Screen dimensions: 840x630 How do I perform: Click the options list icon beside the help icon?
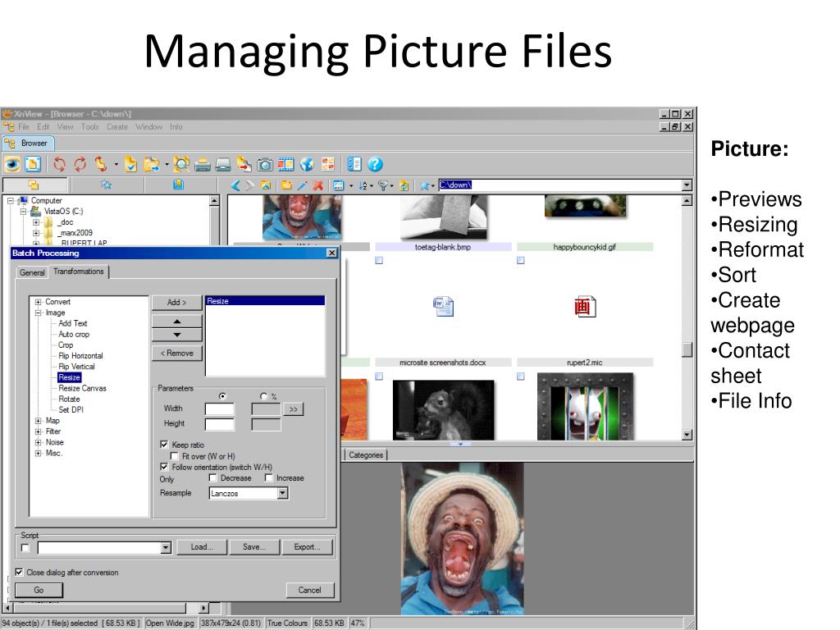(x=354, y=164)
